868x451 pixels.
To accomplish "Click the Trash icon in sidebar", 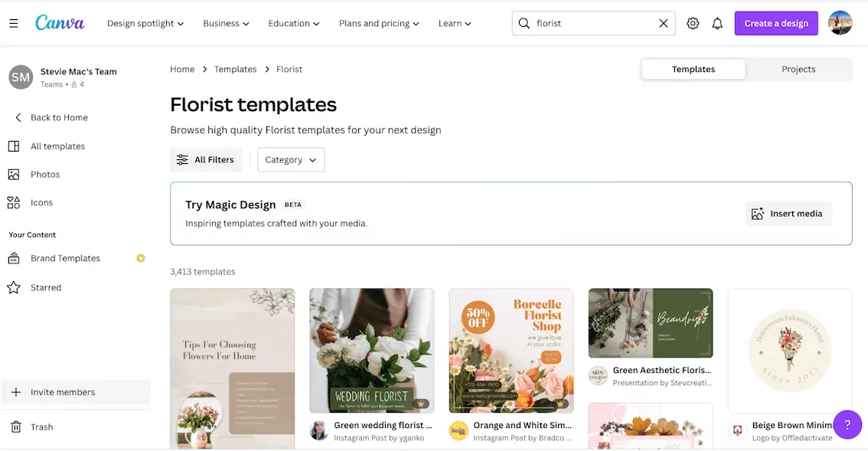I will point(14,427).
